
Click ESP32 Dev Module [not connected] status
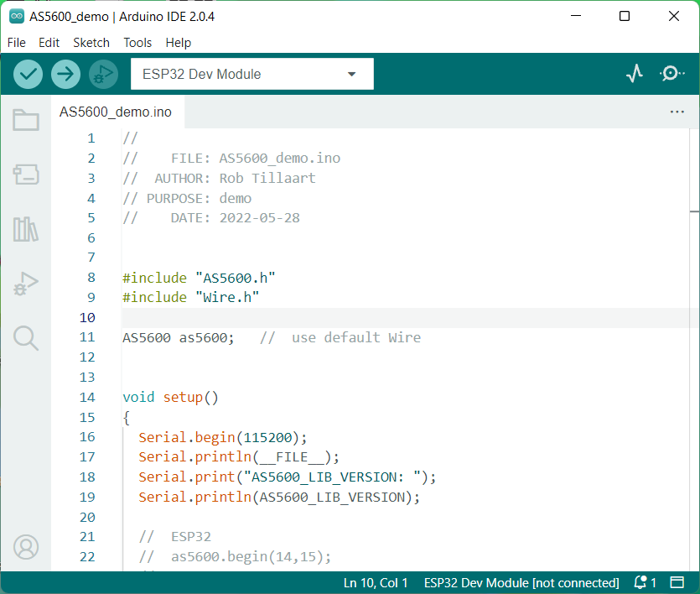521,583
